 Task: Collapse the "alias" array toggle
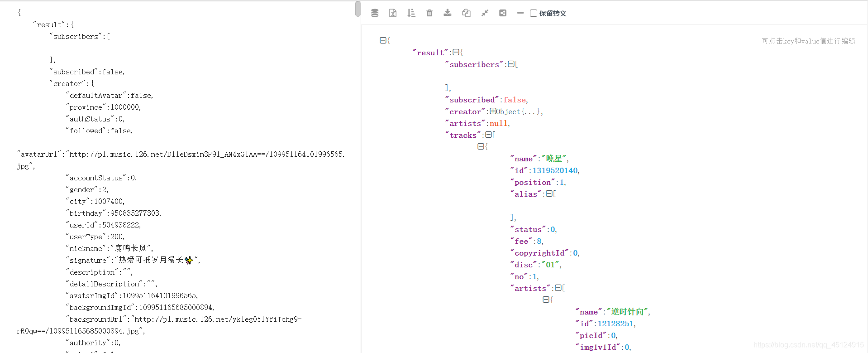click(549, 193)
